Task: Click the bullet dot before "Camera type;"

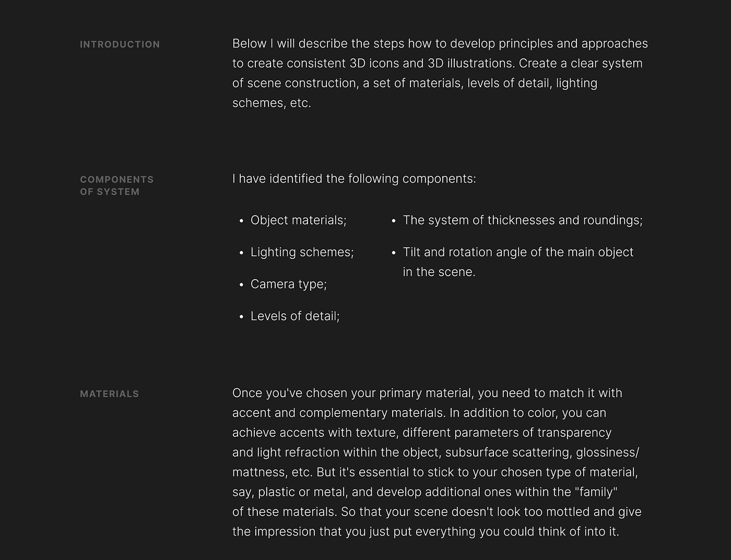Action: [x=241, y=285]
